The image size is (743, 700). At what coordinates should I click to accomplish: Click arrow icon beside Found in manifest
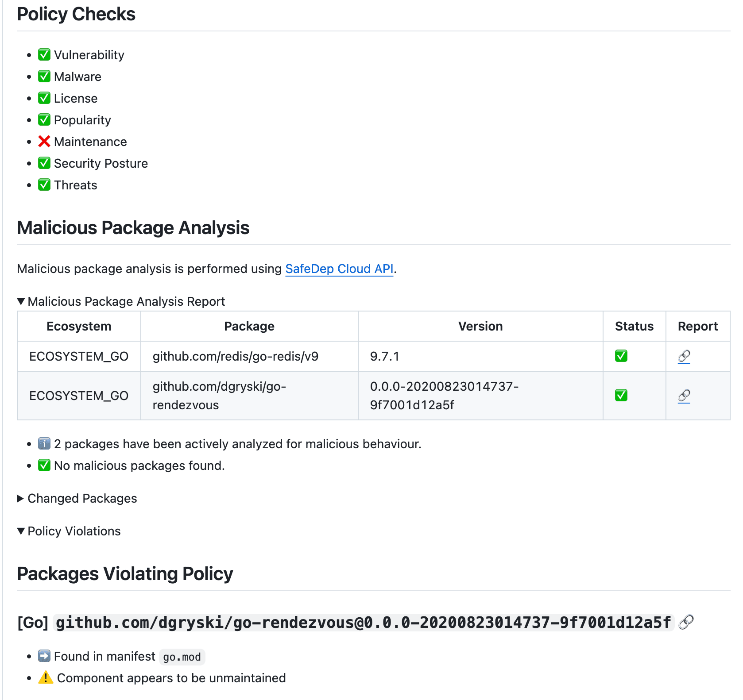coord(44,656)
